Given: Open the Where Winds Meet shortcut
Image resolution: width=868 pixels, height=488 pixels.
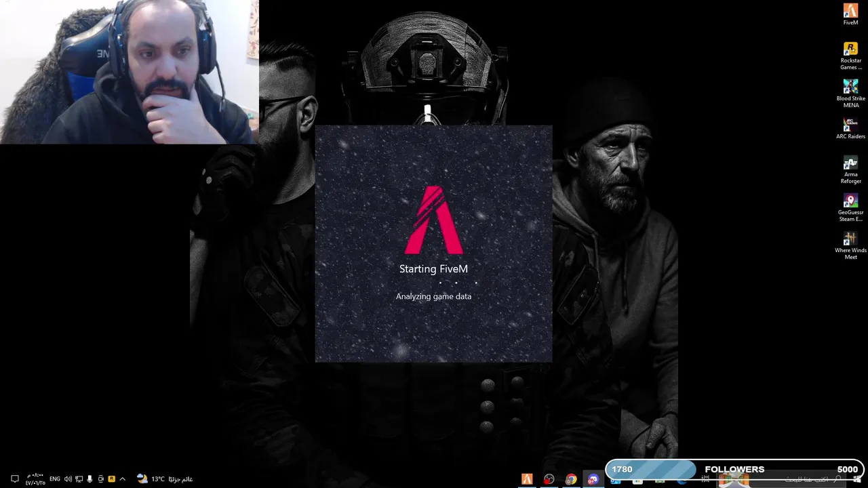Looking at the screenshot, I should point(850,245).
